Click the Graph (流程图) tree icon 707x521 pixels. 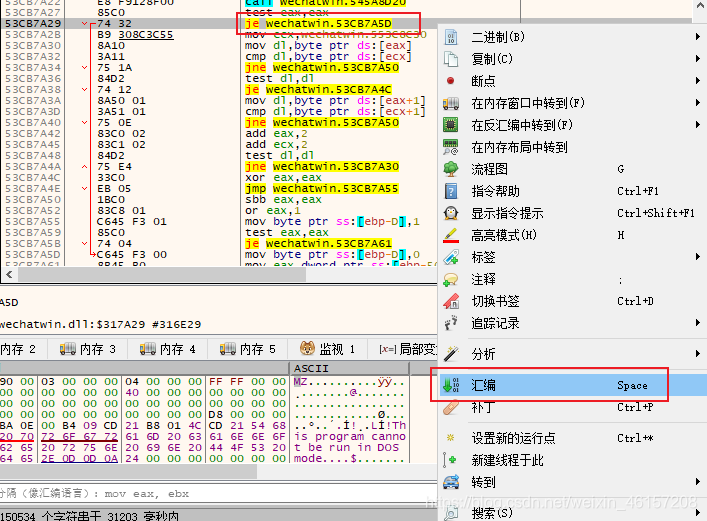(x=450, y=169)
